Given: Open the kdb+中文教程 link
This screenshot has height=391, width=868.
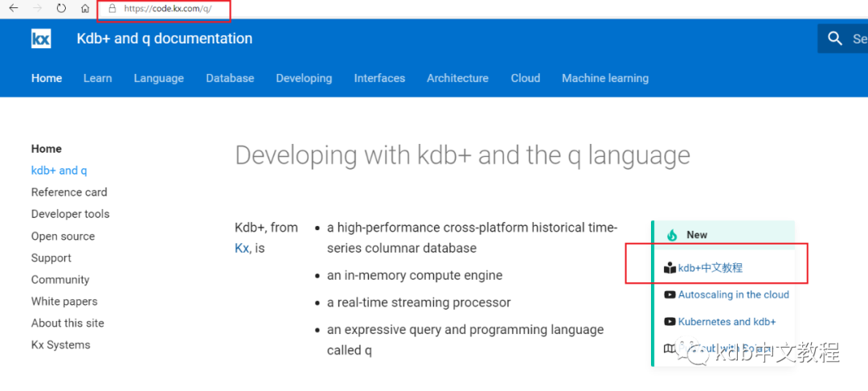Looking at the screenshot, I should (710, 268).
